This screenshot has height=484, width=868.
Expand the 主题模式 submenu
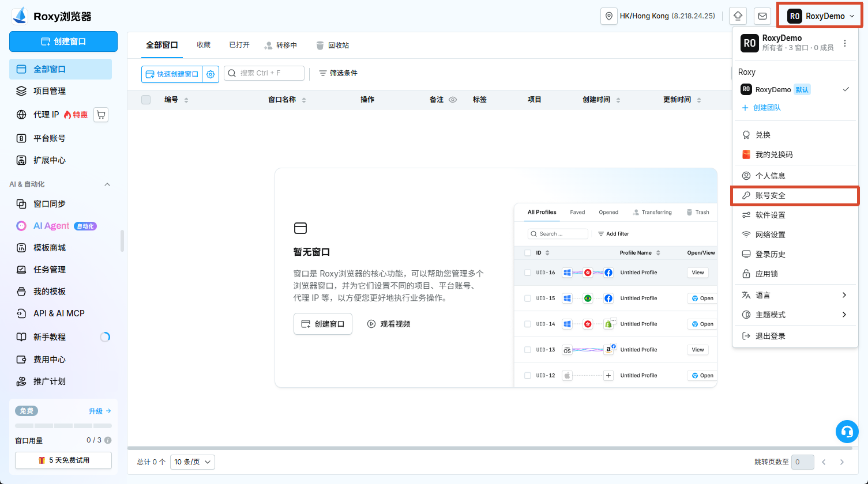coord(795,315)
